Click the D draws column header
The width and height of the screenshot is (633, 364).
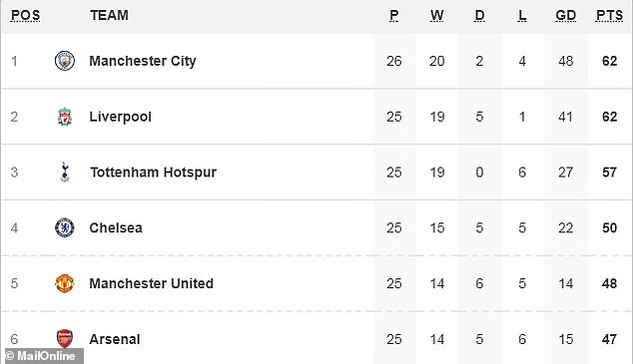pyautogui.click(x=479, y=15)
